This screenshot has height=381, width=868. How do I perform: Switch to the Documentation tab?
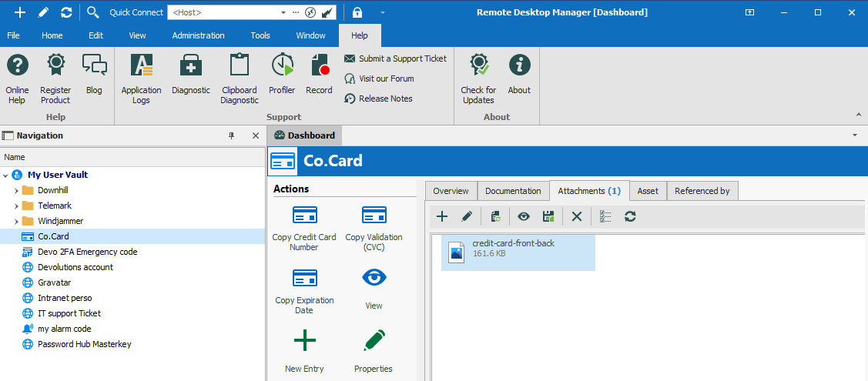(513, 191)
